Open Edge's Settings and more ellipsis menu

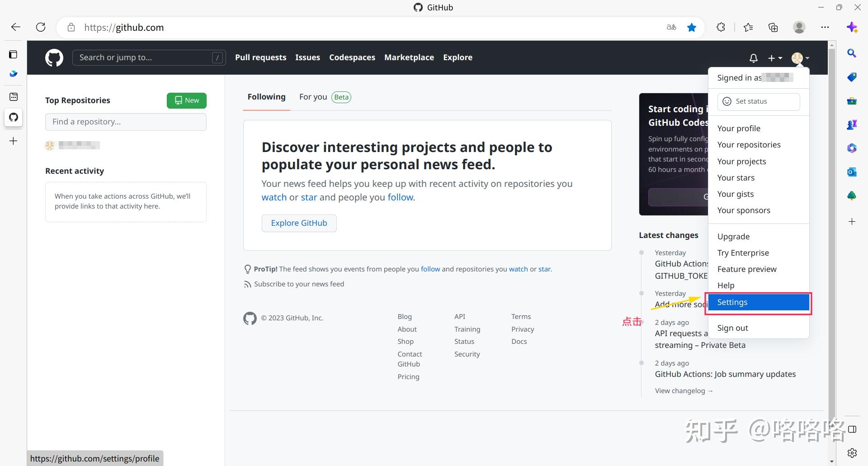click(825, 27)
